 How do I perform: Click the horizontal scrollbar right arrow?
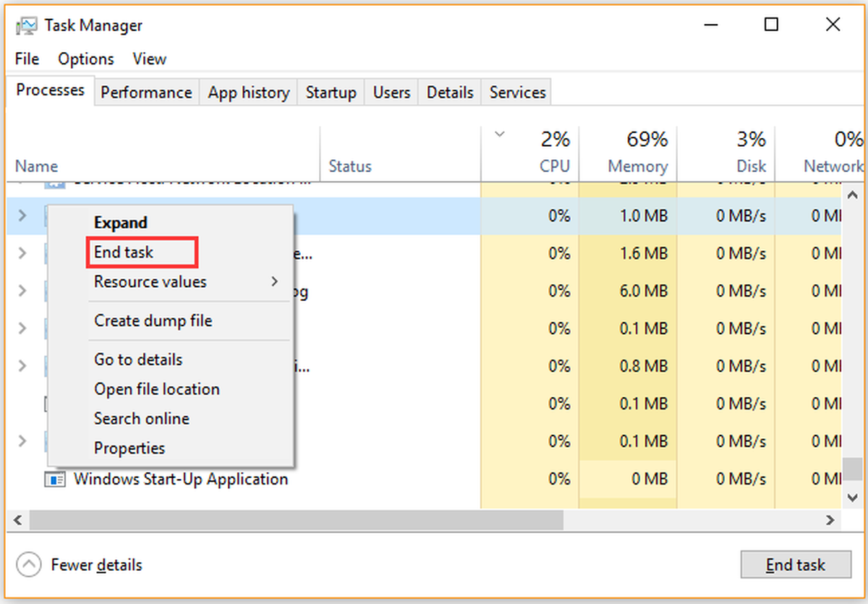(x=831, y=520)
